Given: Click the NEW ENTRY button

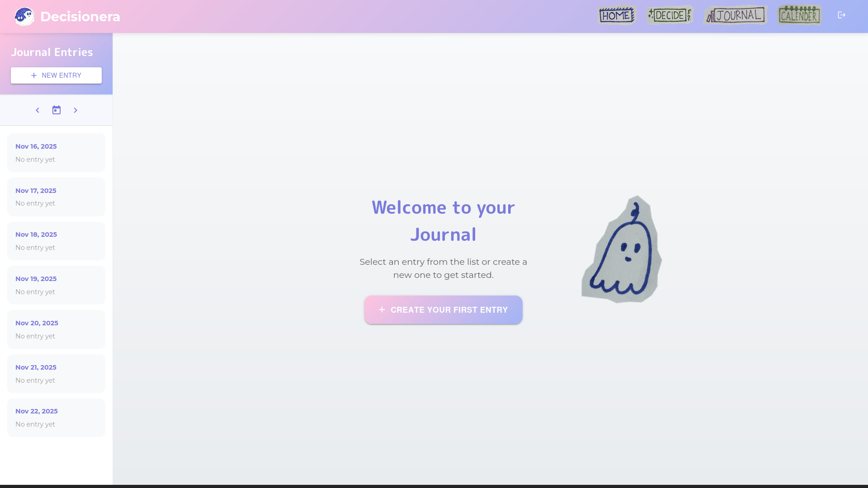Looking at the screenshot, I should pos(56,75).
